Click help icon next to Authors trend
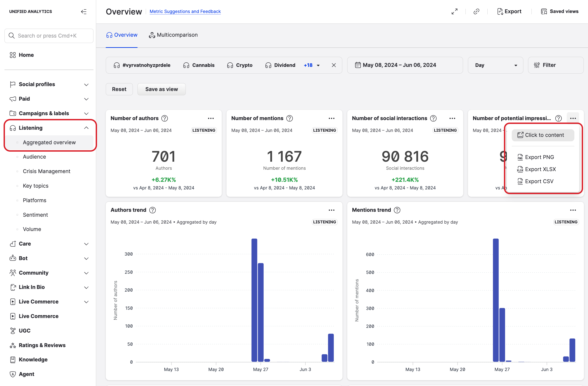Screen dimensions: 588x386 tap(153, 210)
